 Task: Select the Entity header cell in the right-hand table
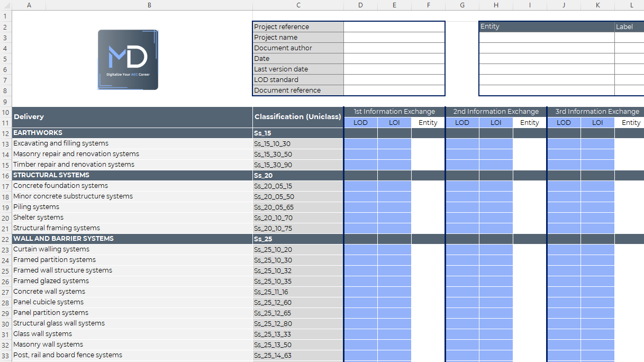pyautogui.click(x=547, y=26)
